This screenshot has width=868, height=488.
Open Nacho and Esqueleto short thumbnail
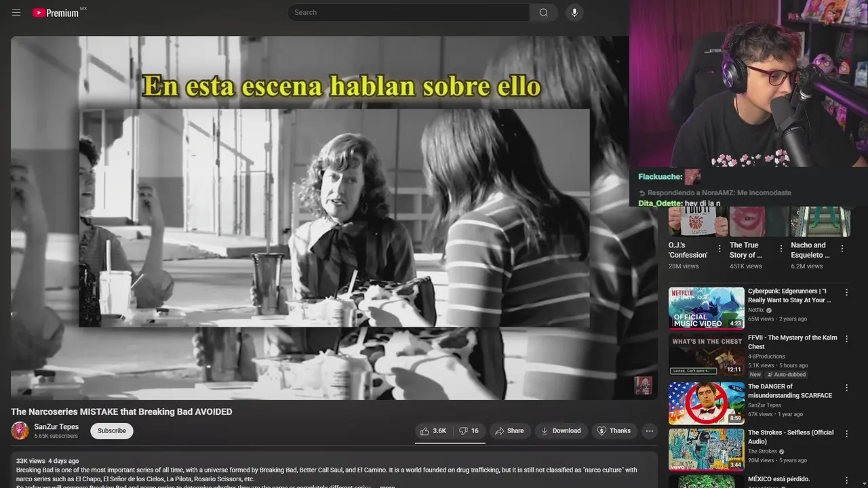point(820,222)
